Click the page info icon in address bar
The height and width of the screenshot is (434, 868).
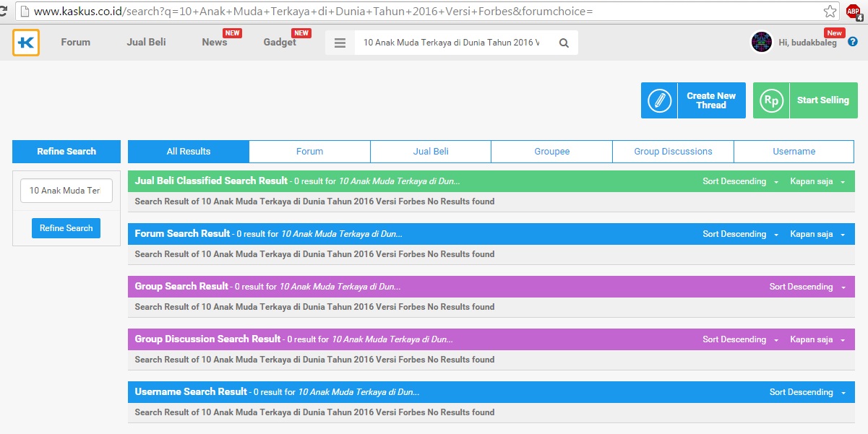coord(24,12)
